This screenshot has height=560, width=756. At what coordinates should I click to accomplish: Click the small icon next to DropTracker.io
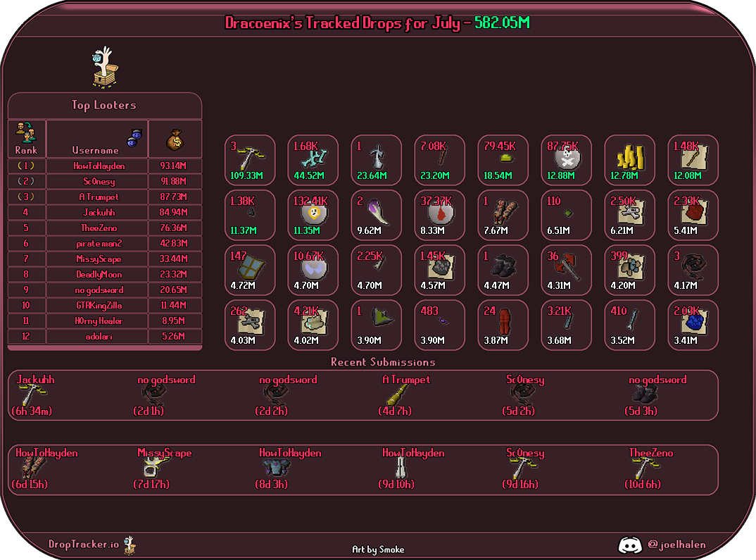130,545
